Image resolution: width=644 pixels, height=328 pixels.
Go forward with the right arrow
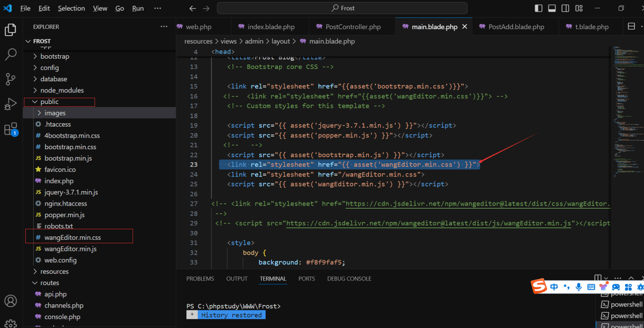[x=206, y=8]
